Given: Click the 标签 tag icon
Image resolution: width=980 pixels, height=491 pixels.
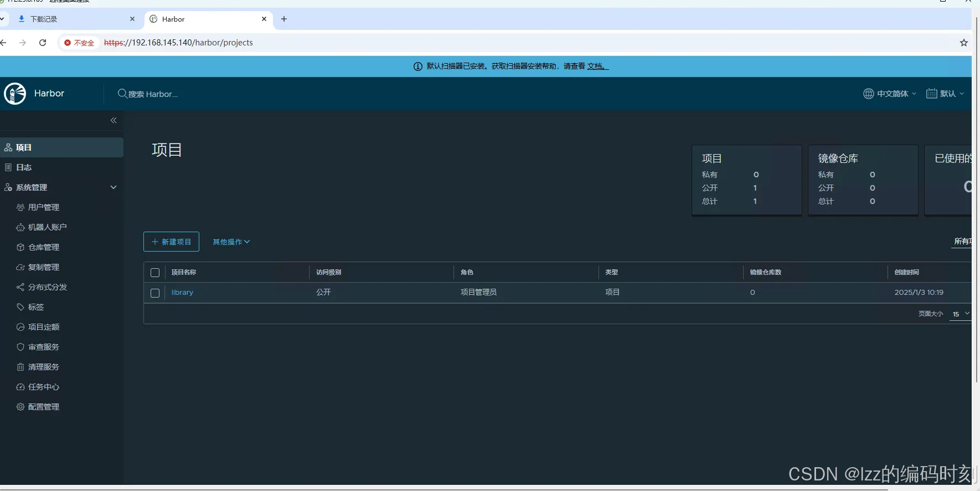Looking at the screenshot, I should (20, 307).
